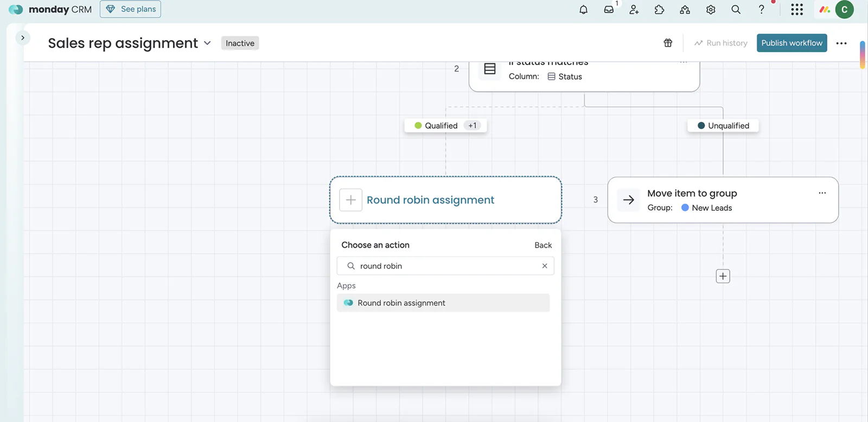Click the Inactive status badge
The height and width of the screenshot is (422, 868).
coord(240,43)
